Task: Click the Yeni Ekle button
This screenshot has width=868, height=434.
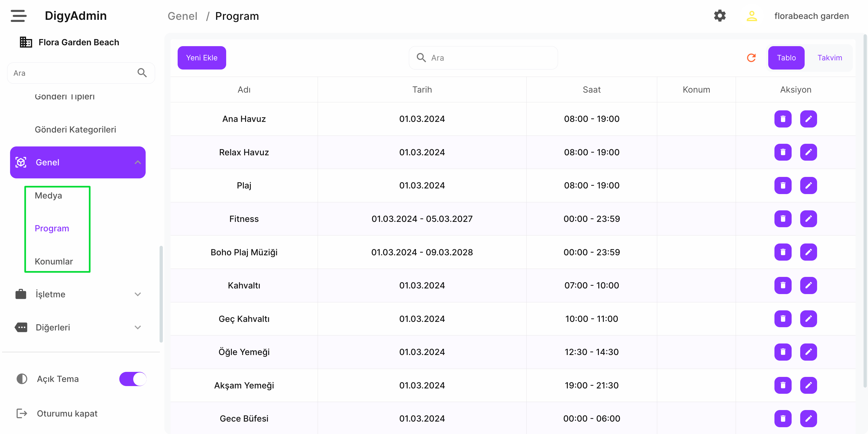Action: [x=202, y=58]
